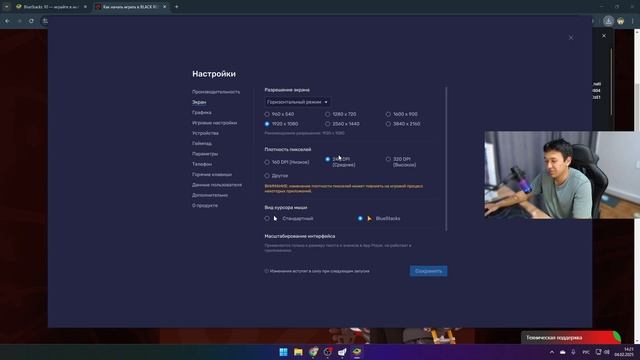Open the Горизонтальный режим orientation dropdown
The height and width of the screenshot is (360, 640).
[x=297, y=102]
